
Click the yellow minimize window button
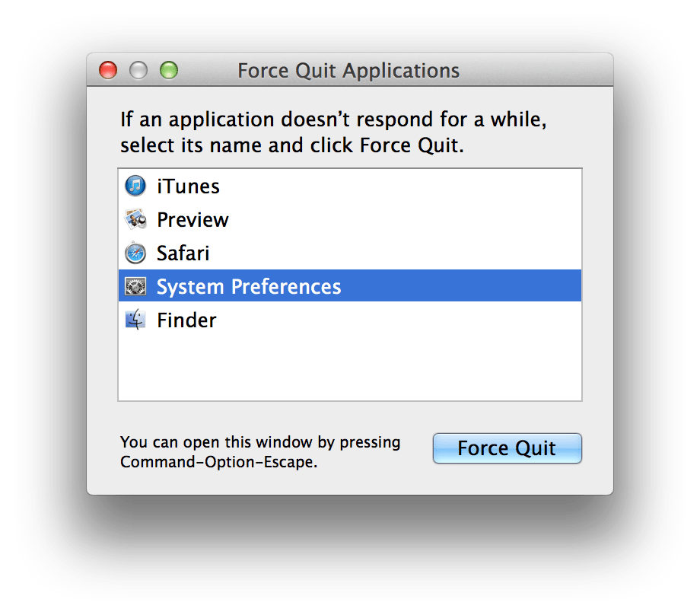point(138,71)
